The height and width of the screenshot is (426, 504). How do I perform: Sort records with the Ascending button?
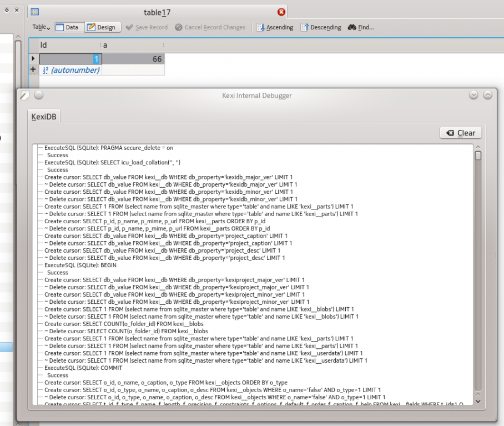point(275,27)
